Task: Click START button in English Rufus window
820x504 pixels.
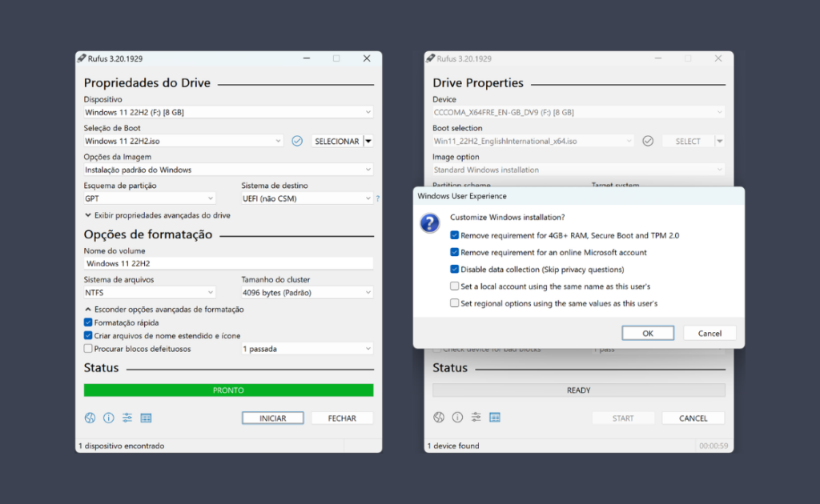Action: click(623, 418)
